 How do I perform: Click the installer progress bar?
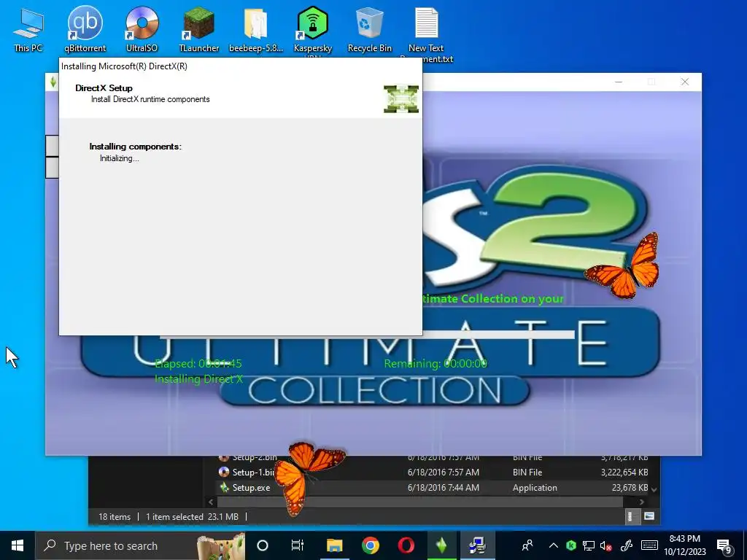coord(498,335)
